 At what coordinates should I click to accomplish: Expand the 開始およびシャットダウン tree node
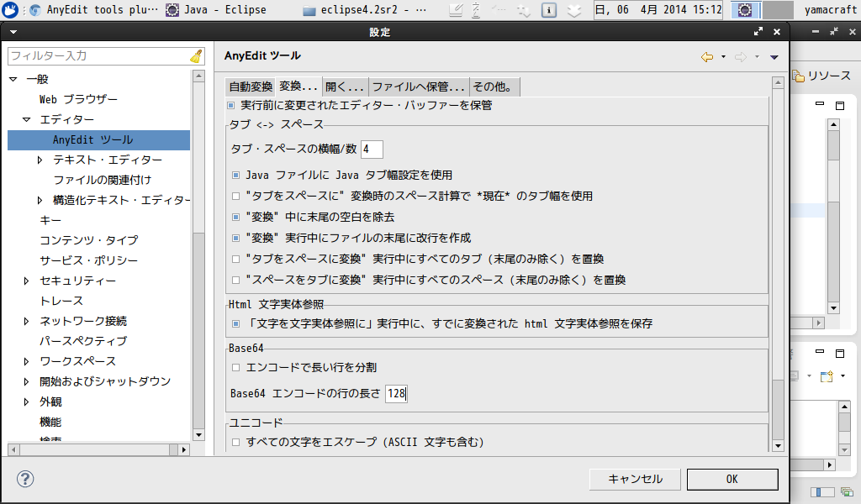click(26, 381)
